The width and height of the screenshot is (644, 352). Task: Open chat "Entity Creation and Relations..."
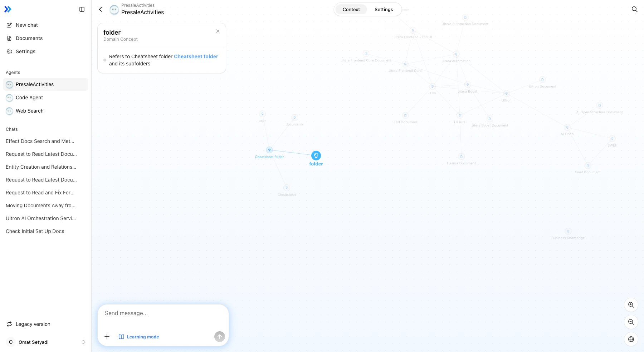coord(46,167)
